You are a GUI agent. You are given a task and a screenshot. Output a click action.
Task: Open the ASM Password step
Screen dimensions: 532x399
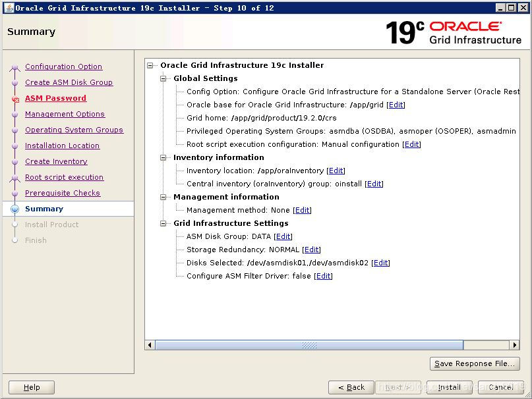click(x=55, y=98)
